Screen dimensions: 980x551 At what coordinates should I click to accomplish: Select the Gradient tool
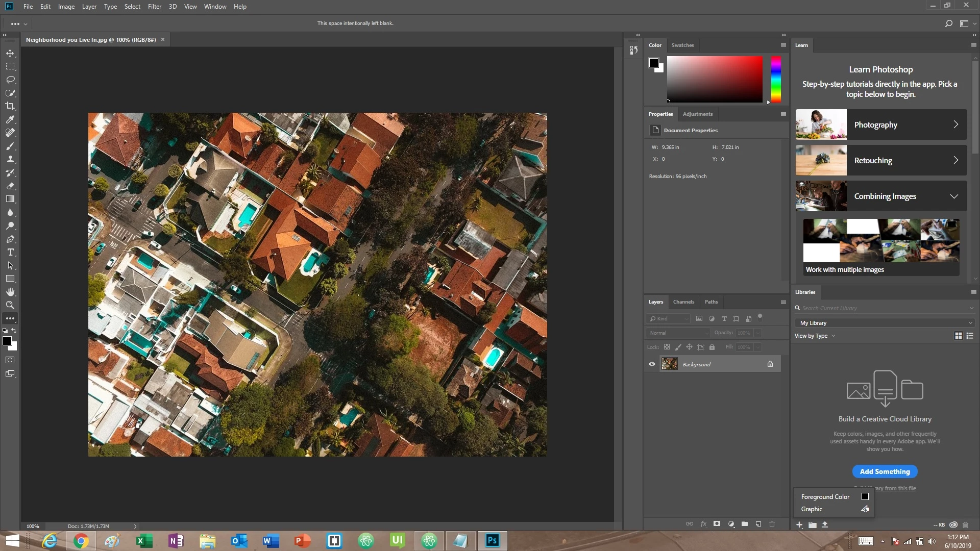[10, 199]
